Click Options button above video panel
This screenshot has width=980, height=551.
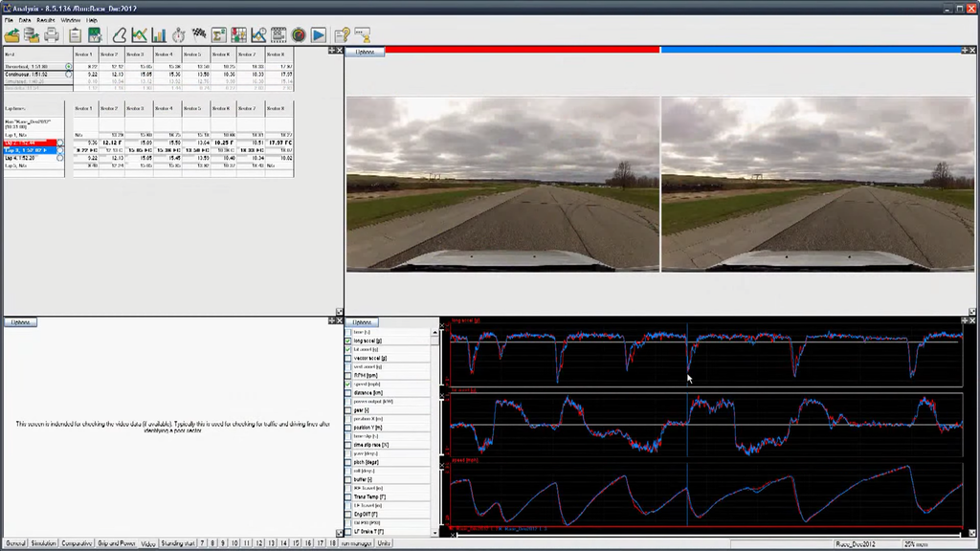click(x=365, y=52)
